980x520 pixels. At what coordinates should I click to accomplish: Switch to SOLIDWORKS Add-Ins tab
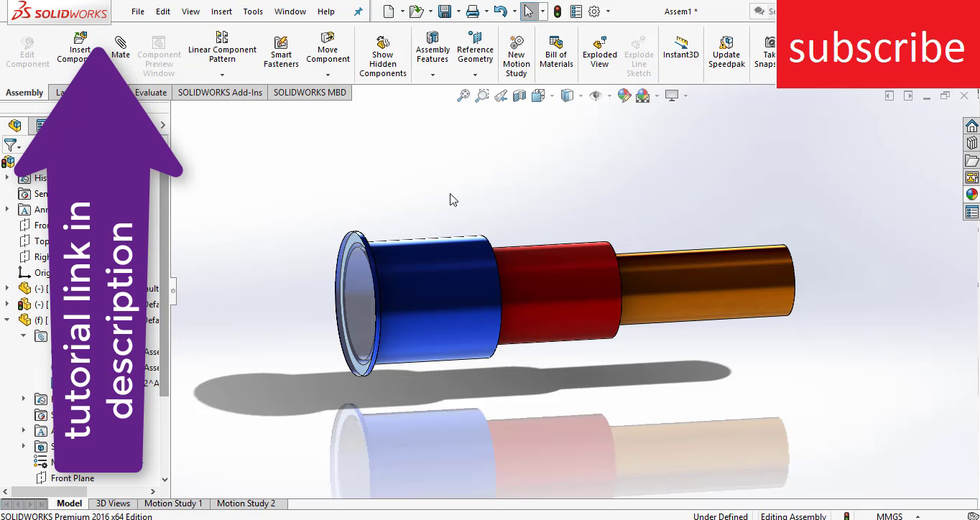220,93
